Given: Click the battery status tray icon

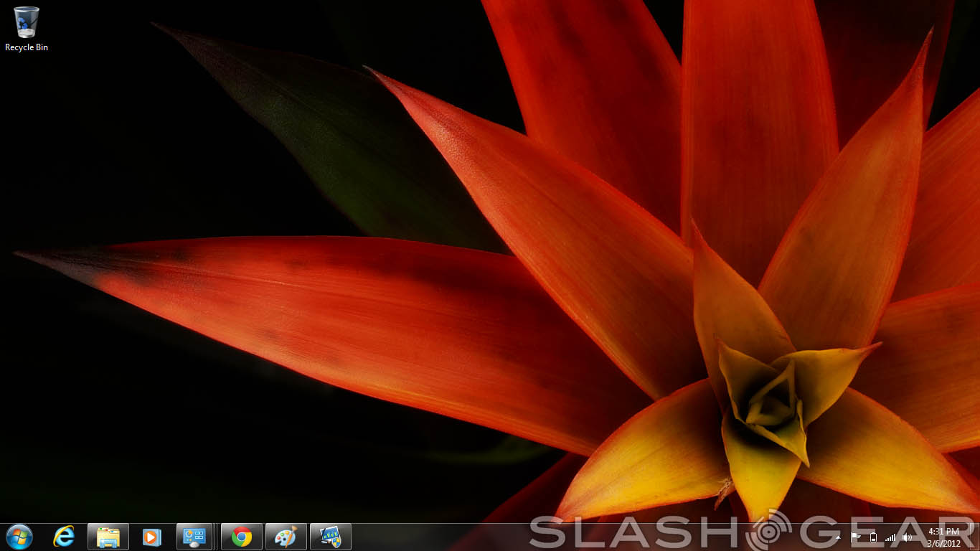Looking at the screenshot, I should click(x=873, y=537).
